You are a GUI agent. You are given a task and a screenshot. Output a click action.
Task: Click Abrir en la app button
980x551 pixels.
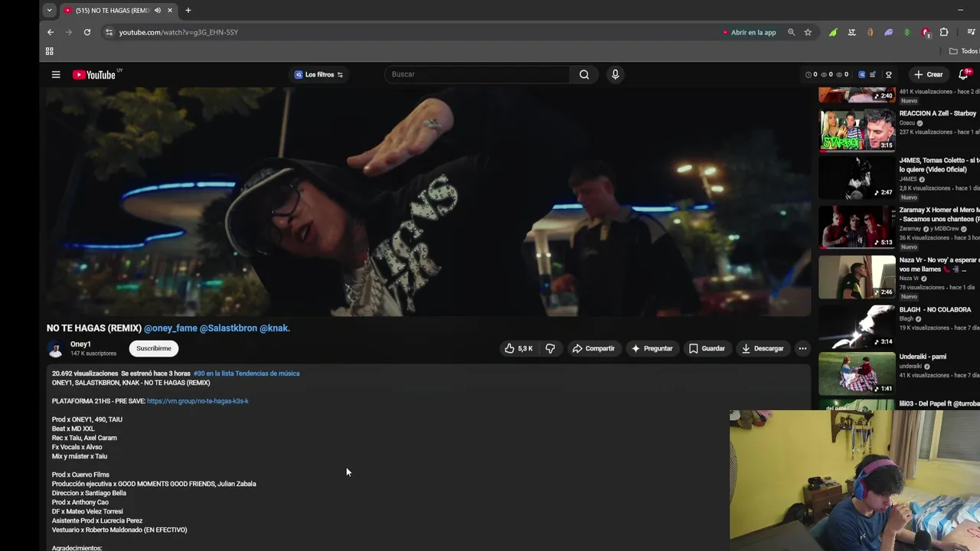coord(750,32)
